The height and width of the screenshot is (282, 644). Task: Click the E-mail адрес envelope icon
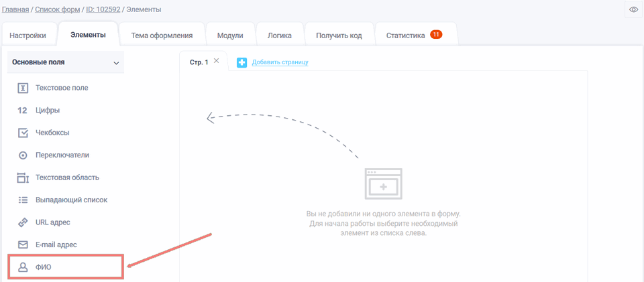click(23, 244)
